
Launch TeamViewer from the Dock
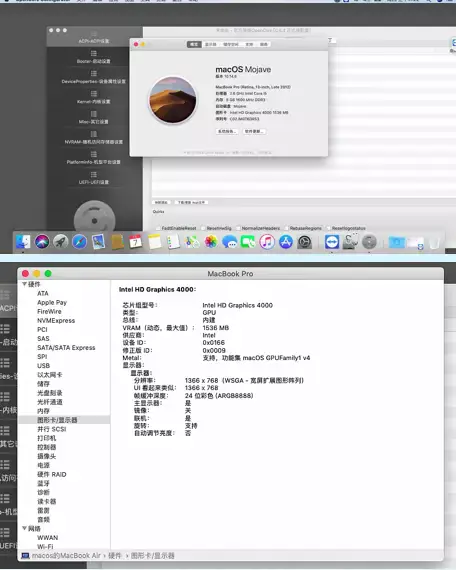click(x=332, y=242)
